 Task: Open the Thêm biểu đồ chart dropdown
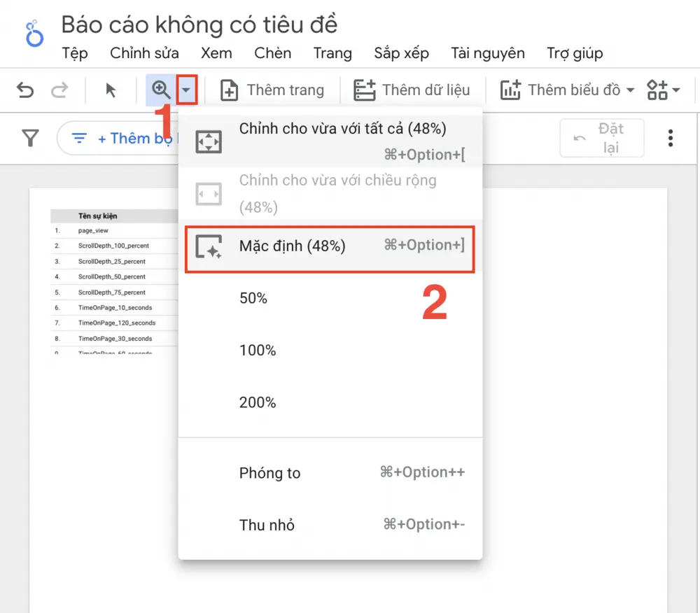567,90
